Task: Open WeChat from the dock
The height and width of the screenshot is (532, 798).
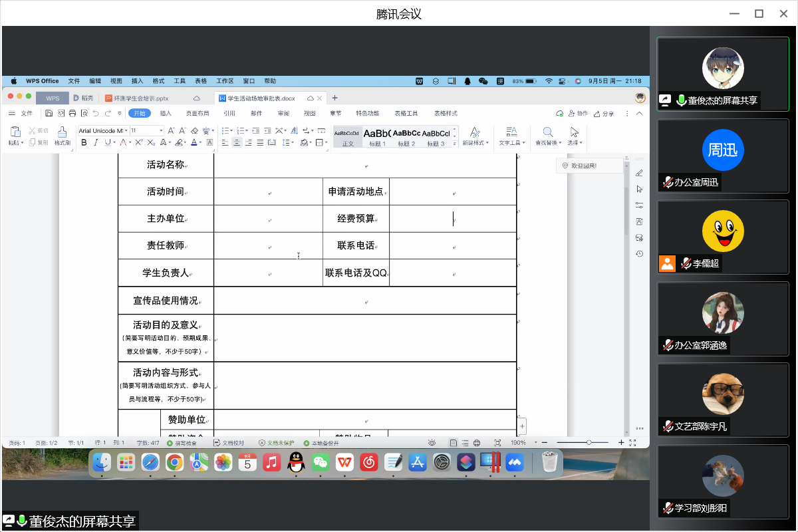Action: pyautogui.click(x=321, y=462)
